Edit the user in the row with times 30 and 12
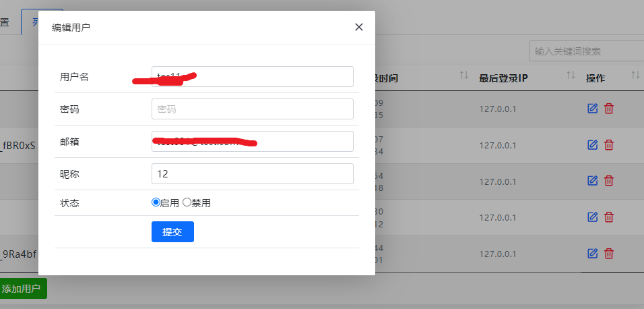Screen dimensions: 644x309 [592, 217]
